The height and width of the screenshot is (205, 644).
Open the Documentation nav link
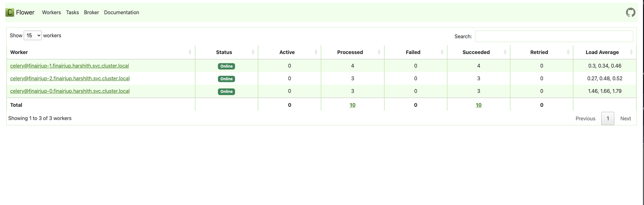click(x=121, y=12)
